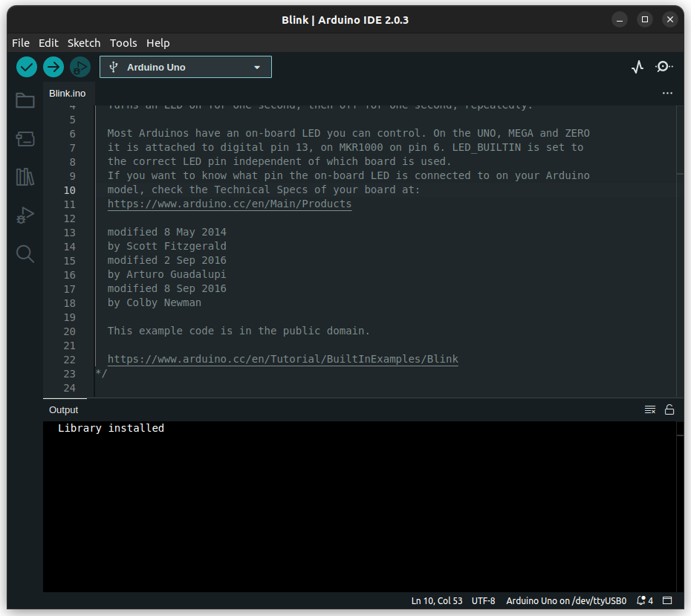Follow the BuiltInExamples/Blink tutorial link
This screenshot has height=616, width=691.
click(x=283, y=359)
